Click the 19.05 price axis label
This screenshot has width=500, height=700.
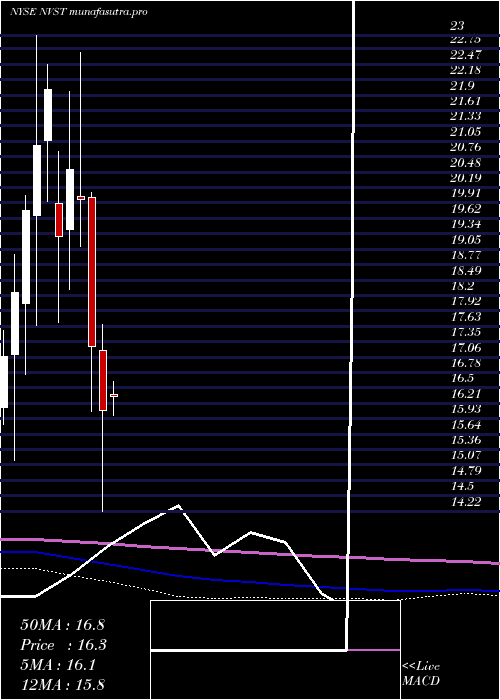(x=466, y=240)
